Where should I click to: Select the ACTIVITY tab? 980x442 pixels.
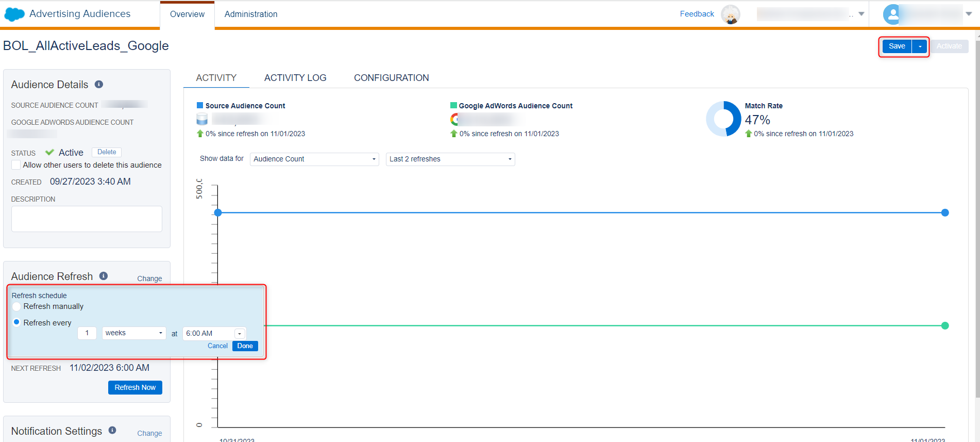(216, 78)
